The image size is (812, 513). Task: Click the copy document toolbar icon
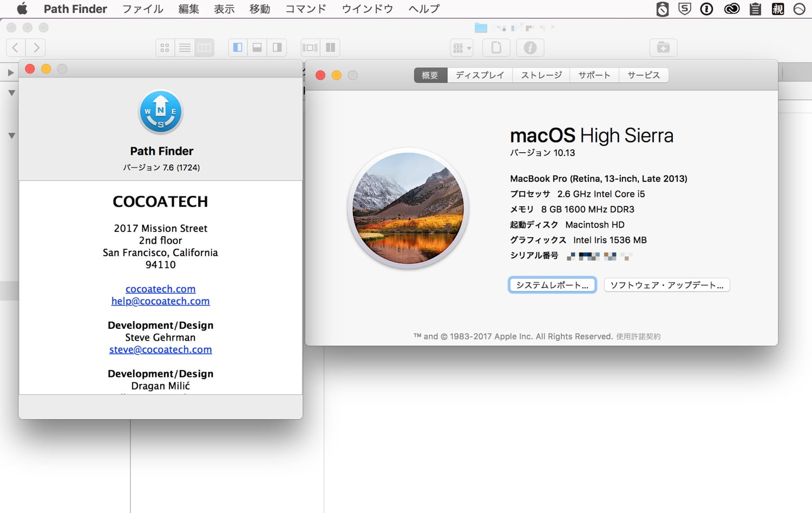[496, 48]
